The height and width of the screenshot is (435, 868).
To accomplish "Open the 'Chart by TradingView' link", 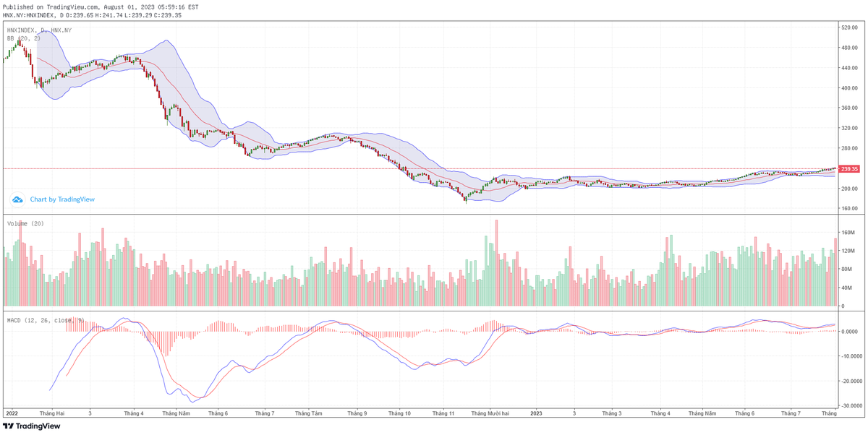I will click(61, 199).
